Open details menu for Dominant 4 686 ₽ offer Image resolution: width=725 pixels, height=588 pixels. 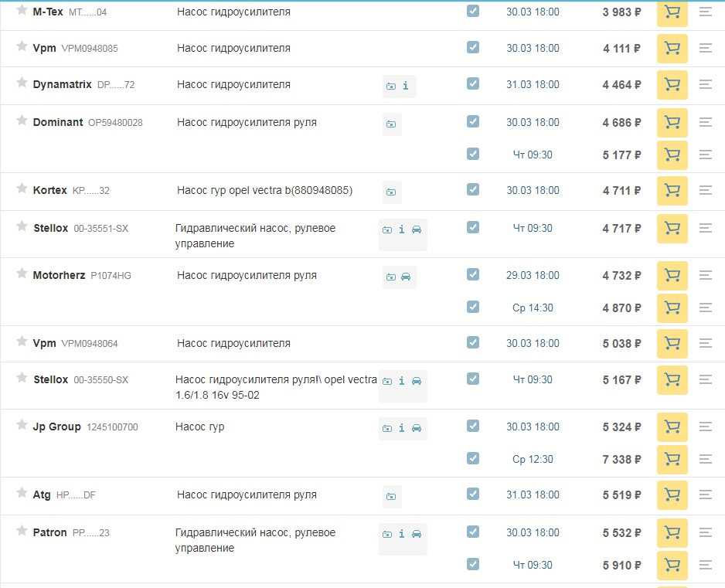pyautogui.click(x=706, y=123)
